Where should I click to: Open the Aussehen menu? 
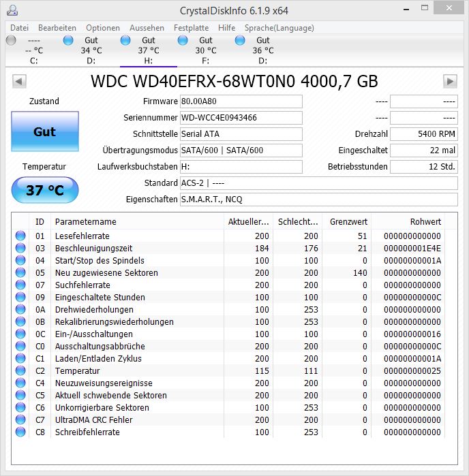pyautogui.click(x=147, y=28)
